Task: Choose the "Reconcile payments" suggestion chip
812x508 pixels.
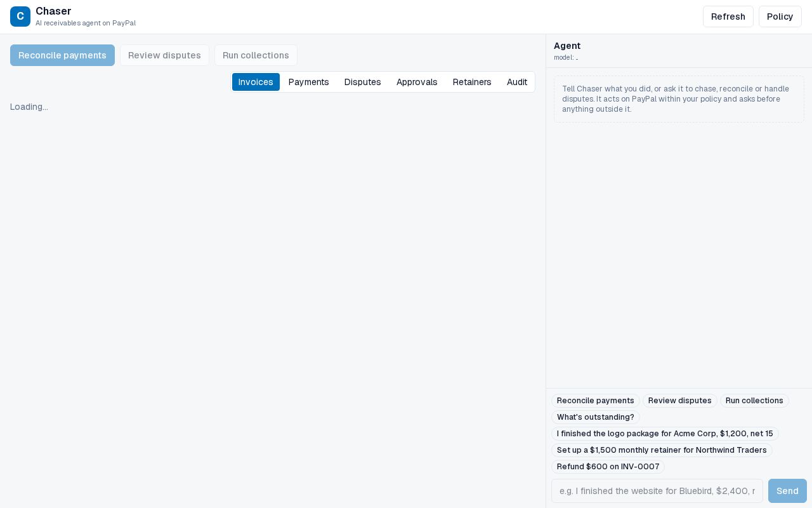Action: (596, 401)
